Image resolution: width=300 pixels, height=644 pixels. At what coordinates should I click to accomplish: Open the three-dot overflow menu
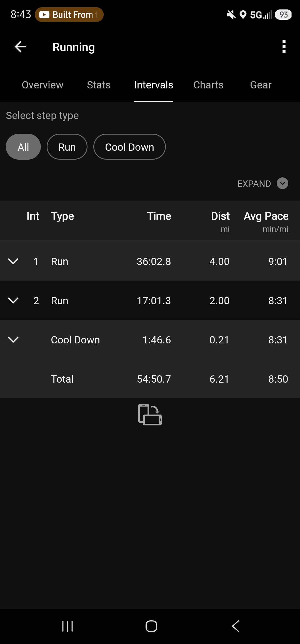(284, 47)
